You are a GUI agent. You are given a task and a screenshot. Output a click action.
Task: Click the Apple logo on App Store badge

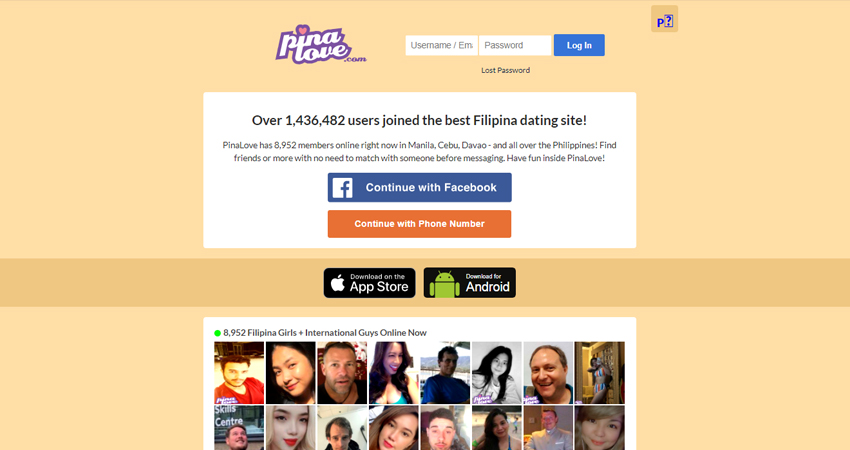pyautogui.click(x=338, y=282)
